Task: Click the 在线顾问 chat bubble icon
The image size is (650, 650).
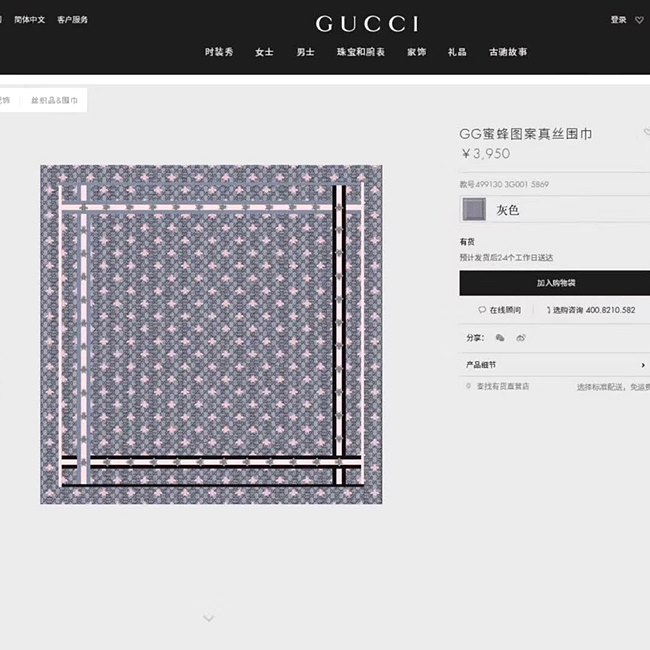Action: click(x=482, y=310)
